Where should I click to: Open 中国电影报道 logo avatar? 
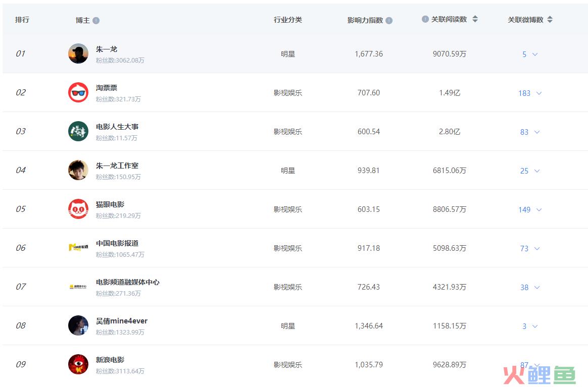(x=78, y=248)
